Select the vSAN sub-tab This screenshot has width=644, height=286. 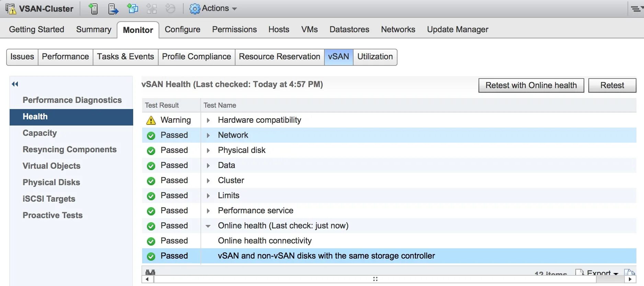(338, 57)
